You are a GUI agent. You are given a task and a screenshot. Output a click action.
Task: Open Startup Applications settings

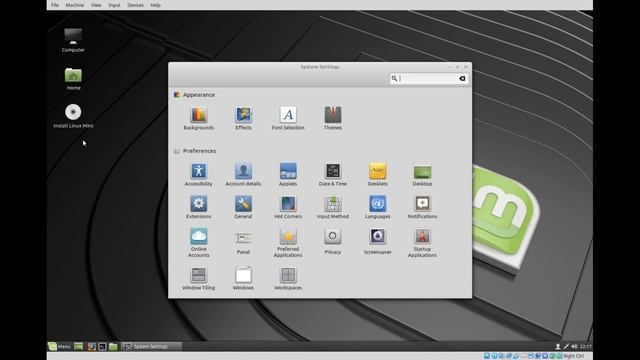point(422,243)
